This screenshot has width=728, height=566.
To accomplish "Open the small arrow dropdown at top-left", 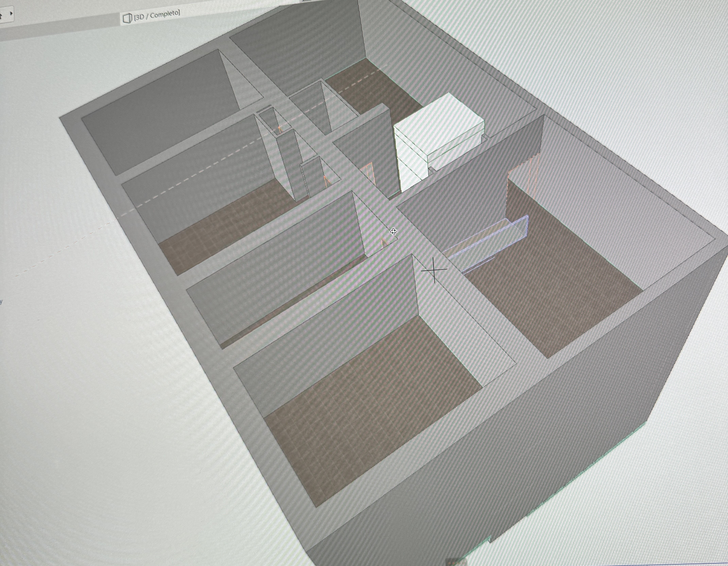I will pyautogui.click(x=11, y=14).
